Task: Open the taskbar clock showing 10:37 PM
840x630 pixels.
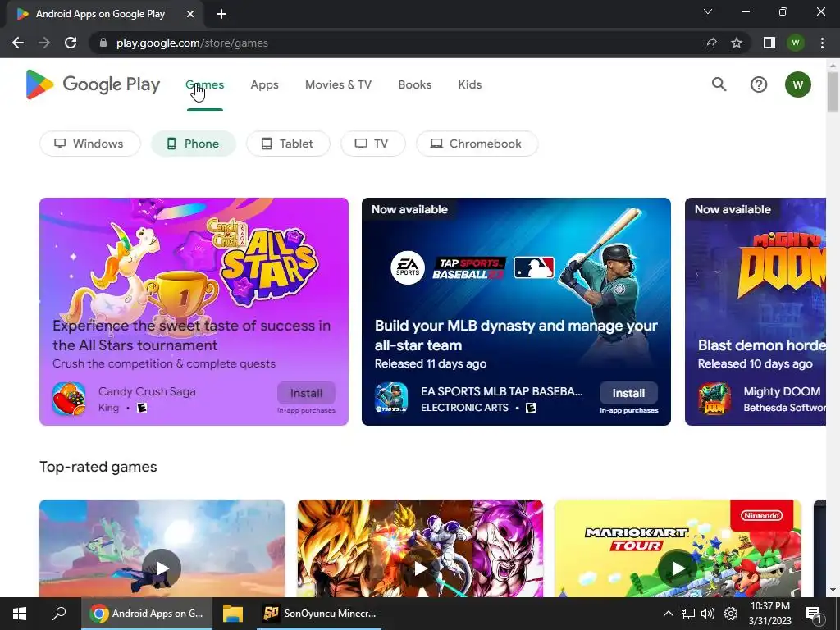Action: [769, 614]
